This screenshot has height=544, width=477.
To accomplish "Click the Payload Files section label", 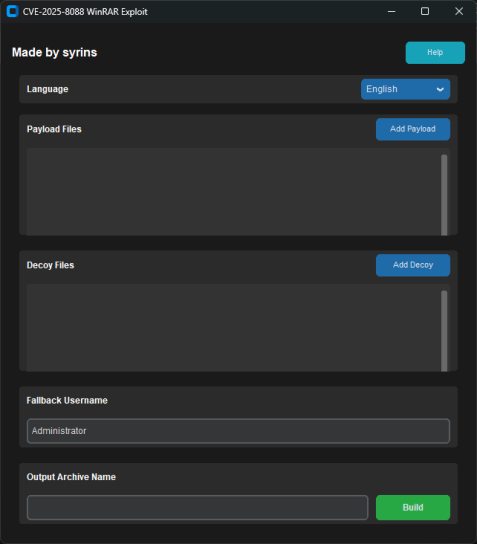I will [x=54, y=129].
